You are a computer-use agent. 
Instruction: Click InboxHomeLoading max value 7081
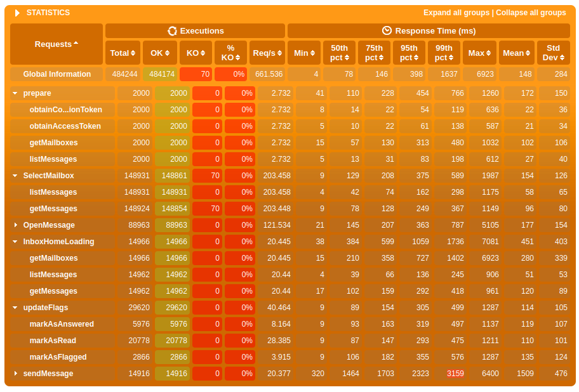(x=490, y=242)
